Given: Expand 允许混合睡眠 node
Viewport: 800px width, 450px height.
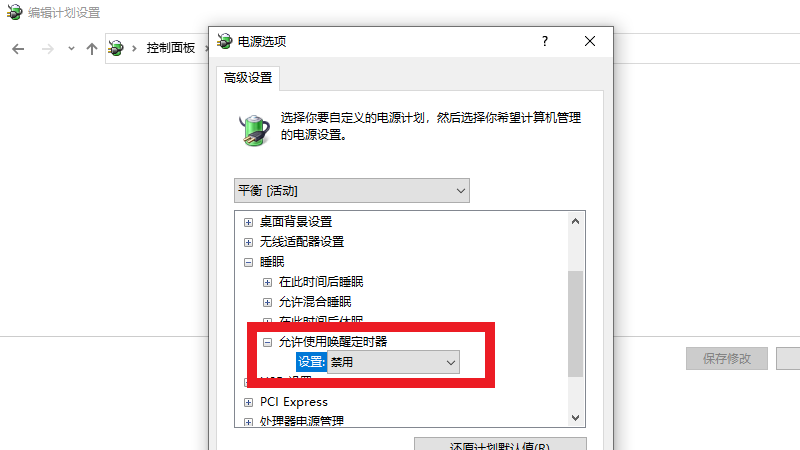Looking at the screenshot, I should [x=267, y=303].
